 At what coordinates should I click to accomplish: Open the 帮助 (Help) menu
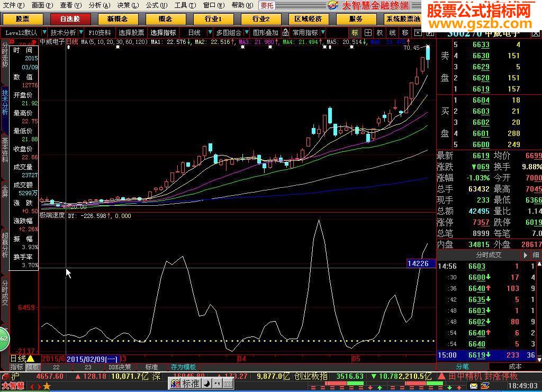click(242, 5)
